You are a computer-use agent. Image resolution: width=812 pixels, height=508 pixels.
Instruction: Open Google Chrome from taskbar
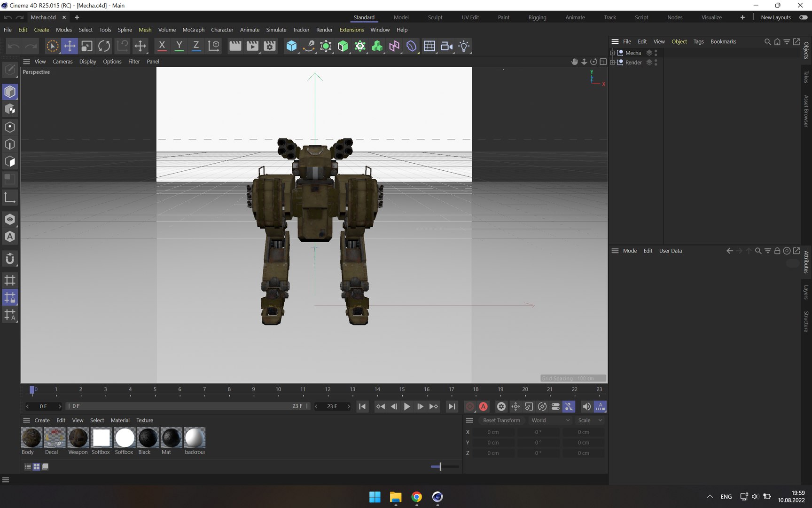[416, 497]
